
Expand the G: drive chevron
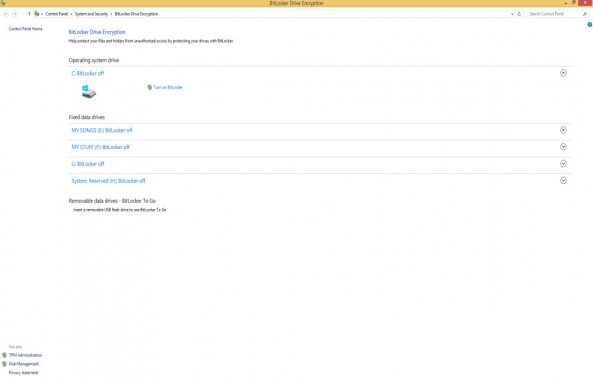[x=563, y=164]
